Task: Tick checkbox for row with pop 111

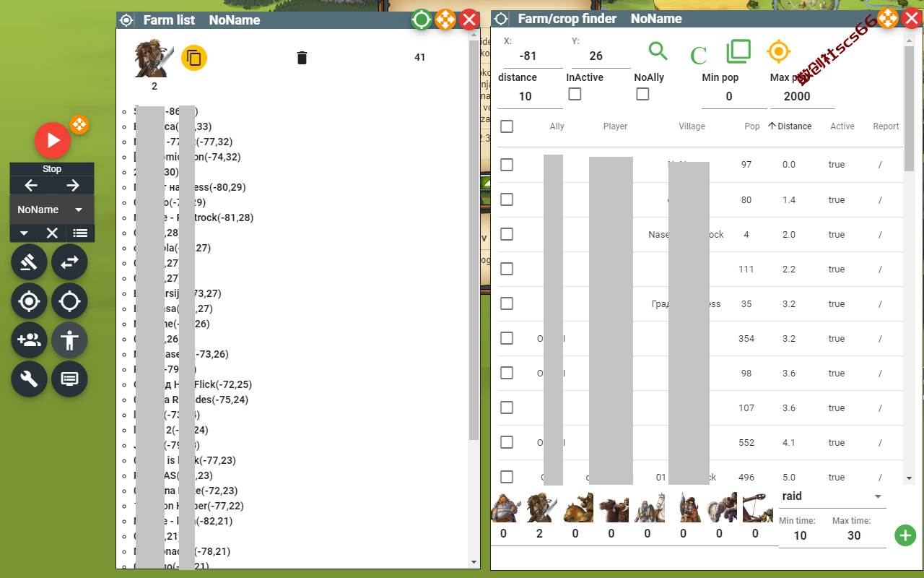Action: (x=507, y=269)
